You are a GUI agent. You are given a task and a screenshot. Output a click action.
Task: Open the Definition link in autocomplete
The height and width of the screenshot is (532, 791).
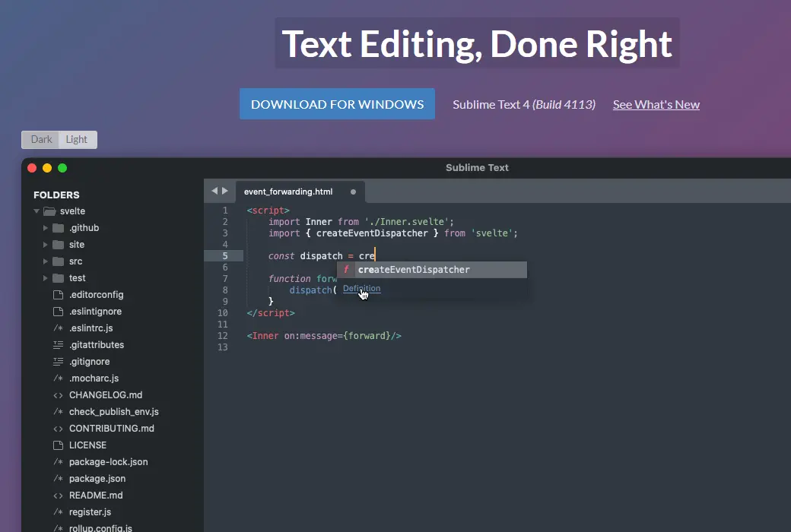362,289
